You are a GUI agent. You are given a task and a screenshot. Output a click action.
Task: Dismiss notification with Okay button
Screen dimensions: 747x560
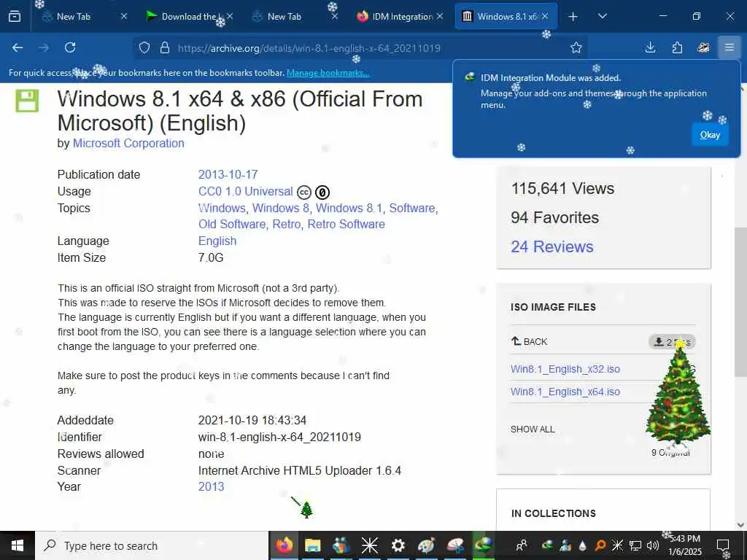point(710,135)
